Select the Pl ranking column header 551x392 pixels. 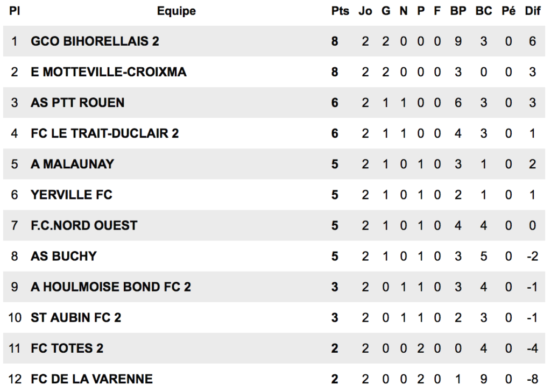click(14, 11)
